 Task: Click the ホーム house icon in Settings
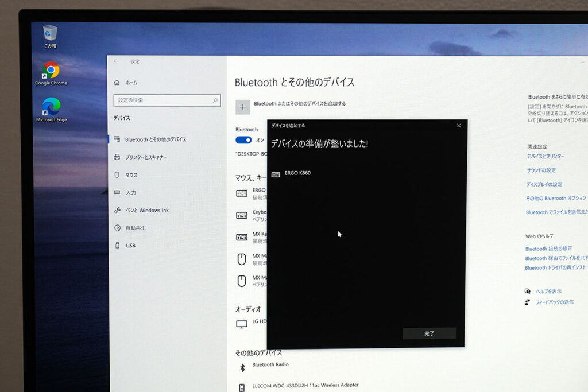(x=117, y=83)
